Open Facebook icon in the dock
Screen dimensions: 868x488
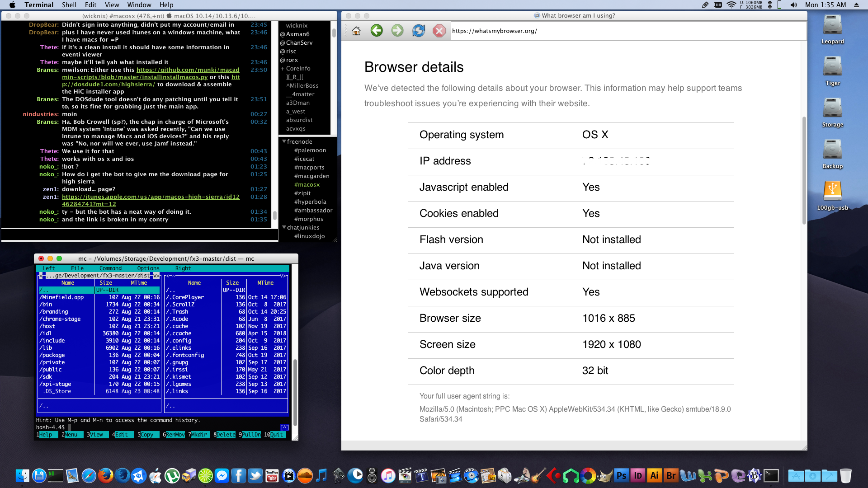point(239,475)
